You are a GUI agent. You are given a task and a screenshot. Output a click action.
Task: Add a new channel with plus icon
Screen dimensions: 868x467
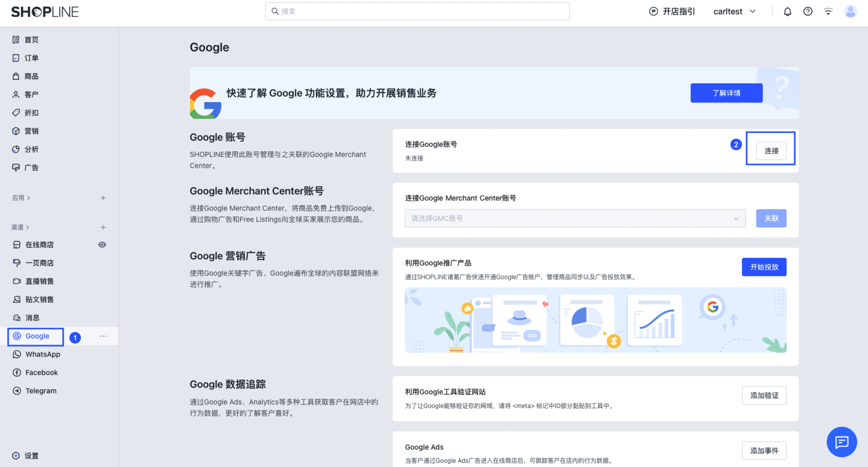tap(103, 227)
